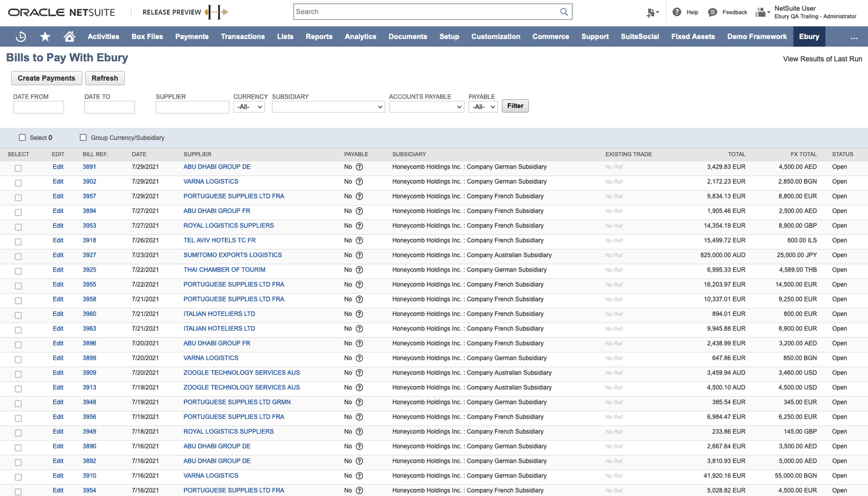Click payable help icon for bill 3960
Screen dimensions: 868x496
(359, 314)
